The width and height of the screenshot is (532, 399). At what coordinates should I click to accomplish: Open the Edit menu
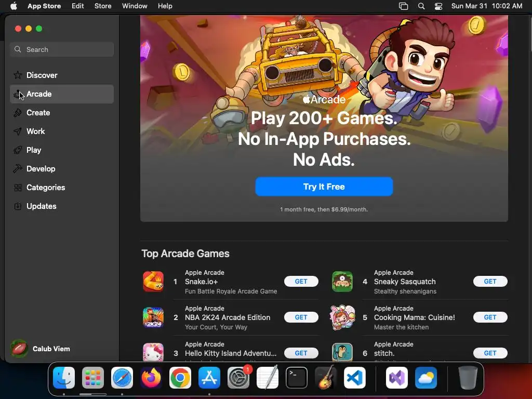tap(78, 6)
